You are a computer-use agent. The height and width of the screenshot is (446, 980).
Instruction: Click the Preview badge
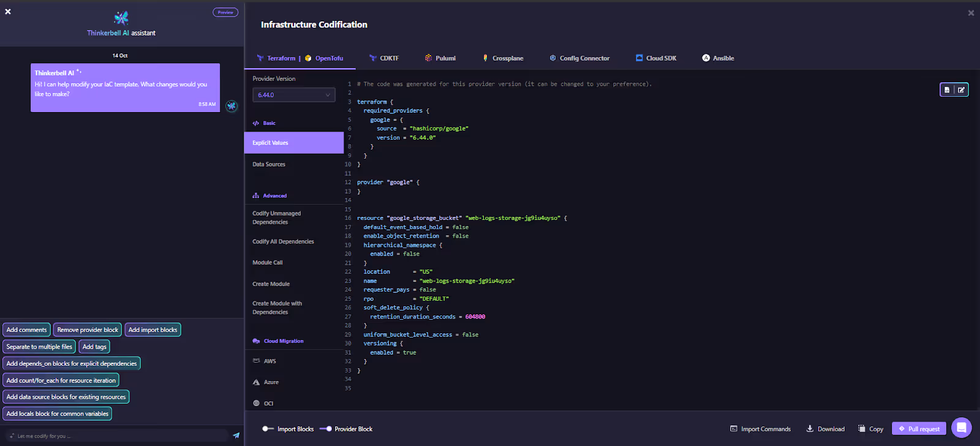225,12
